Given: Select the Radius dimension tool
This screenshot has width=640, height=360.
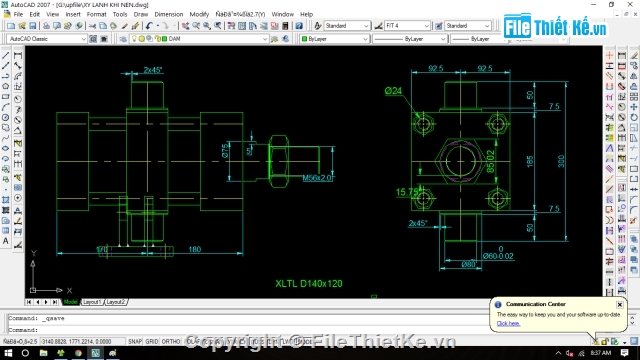Looking at the screenshot, I should (x=18, y=99).
